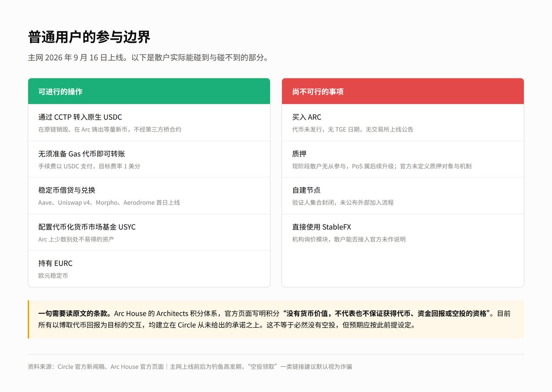Select row 稳定币借贷与兑换
The height and width of the screenshot is (392, 552).
[149, 196]
